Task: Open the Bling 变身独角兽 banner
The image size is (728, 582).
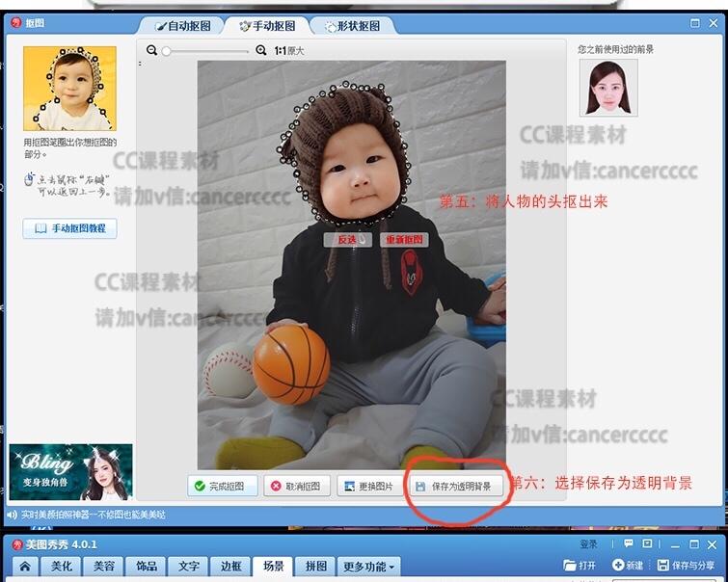Action: click(70, 472)
